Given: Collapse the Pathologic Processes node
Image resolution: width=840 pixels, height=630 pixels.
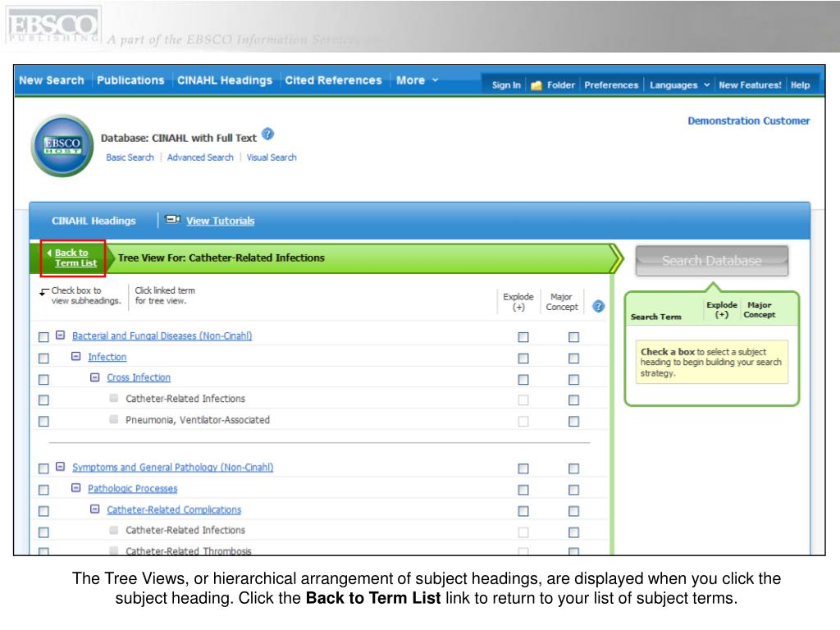Looking at the screenshot, I should point(76,487).
